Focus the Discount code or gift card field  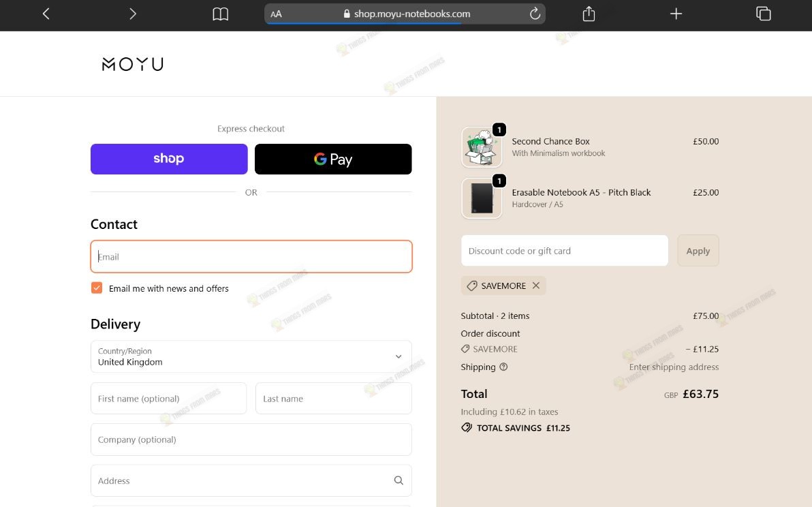point(565,251)
